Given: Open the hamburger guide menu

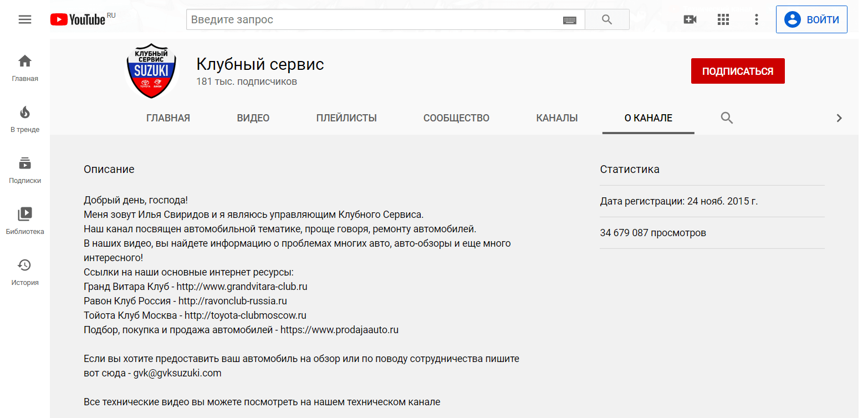Looking at the screenshot, I should pyautogui.click(x=25, y=19).
